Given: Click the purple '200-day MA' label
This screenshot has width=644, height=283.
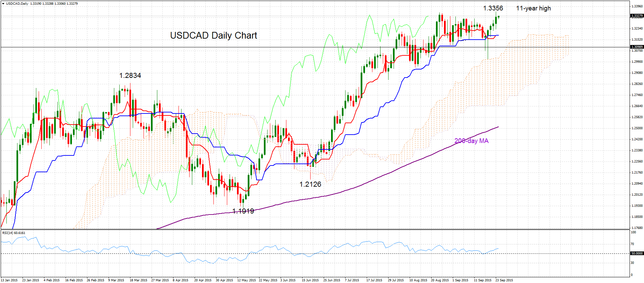Looking at the screenshot, I should [471, 141].
